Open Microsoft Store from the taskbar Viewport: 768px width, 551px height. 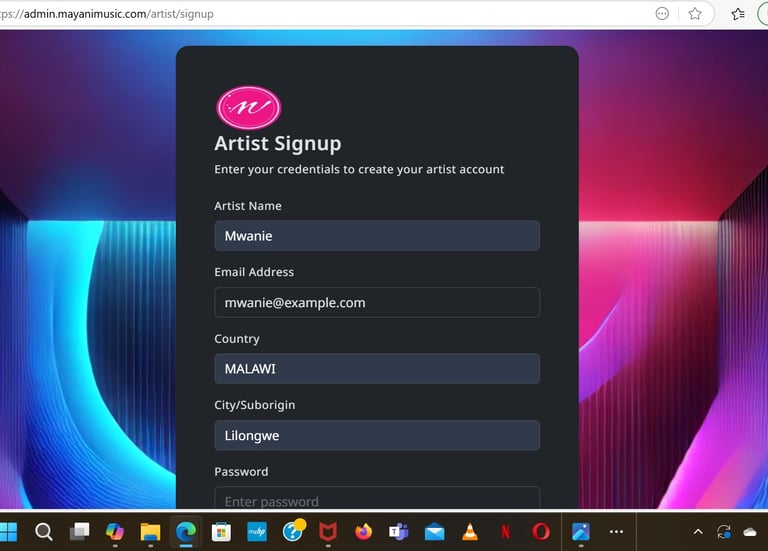221,531
